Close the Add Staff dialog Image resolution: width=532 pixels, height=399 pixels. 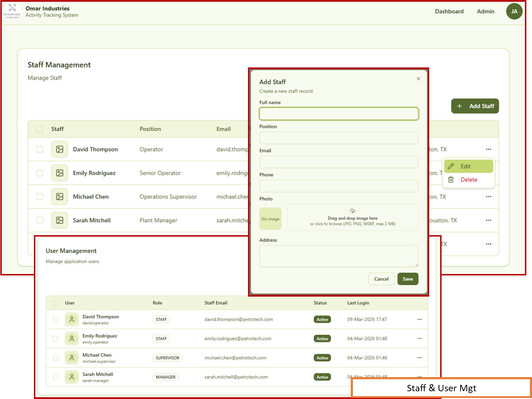pos(418,79)
